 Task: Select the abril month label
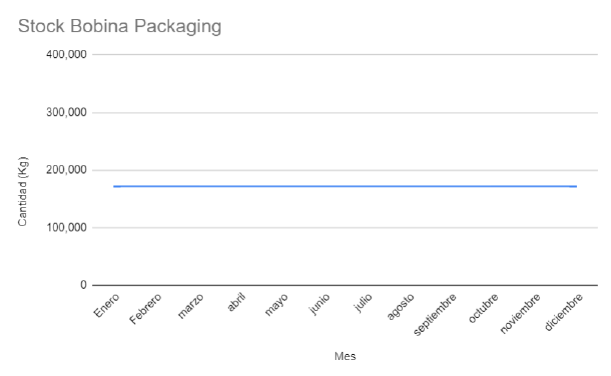point(236,302)
